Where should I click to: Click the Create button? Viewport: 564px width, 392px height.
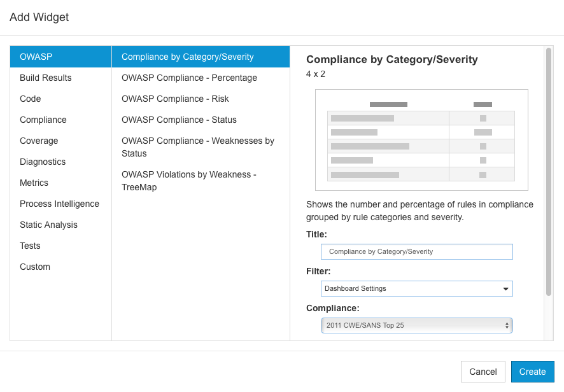point(532,372)
